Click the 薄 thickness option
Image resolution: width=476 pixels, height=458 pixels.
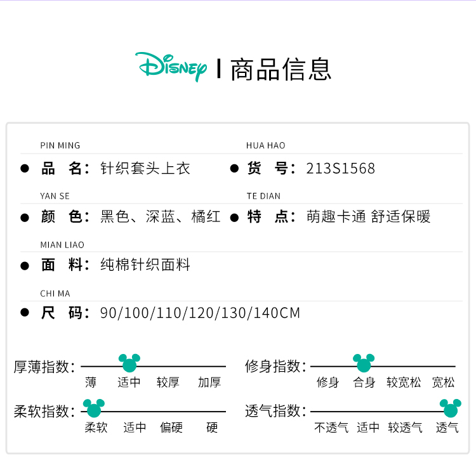pos(91,383)
